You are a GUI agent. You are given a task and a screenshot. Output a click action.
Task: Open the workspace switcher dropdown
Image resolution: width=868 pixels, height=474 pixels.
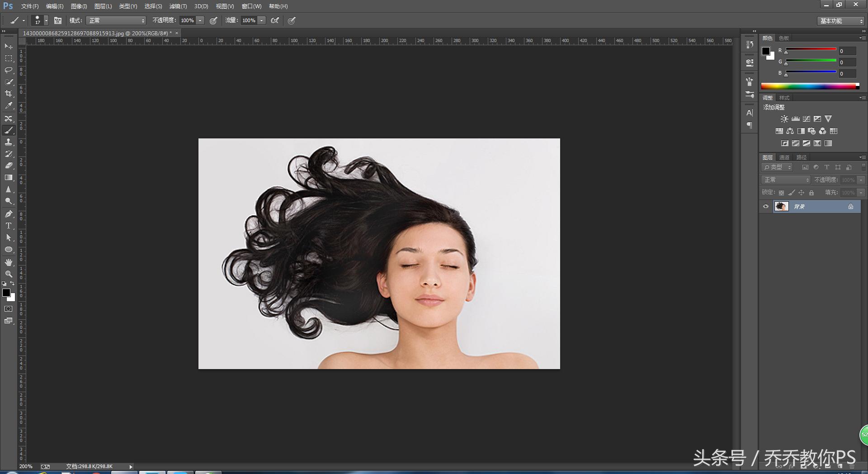pyautogui.click(x=840, y=21)
